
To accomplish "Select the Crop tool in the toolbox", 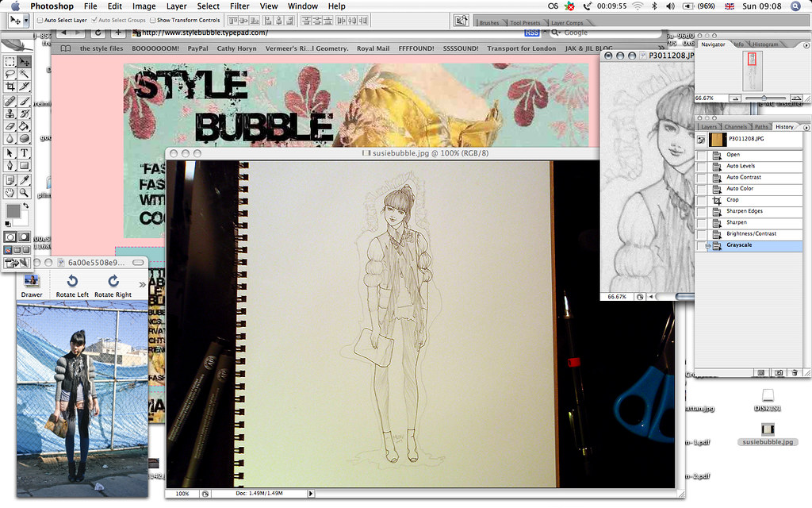I will 10,86.
